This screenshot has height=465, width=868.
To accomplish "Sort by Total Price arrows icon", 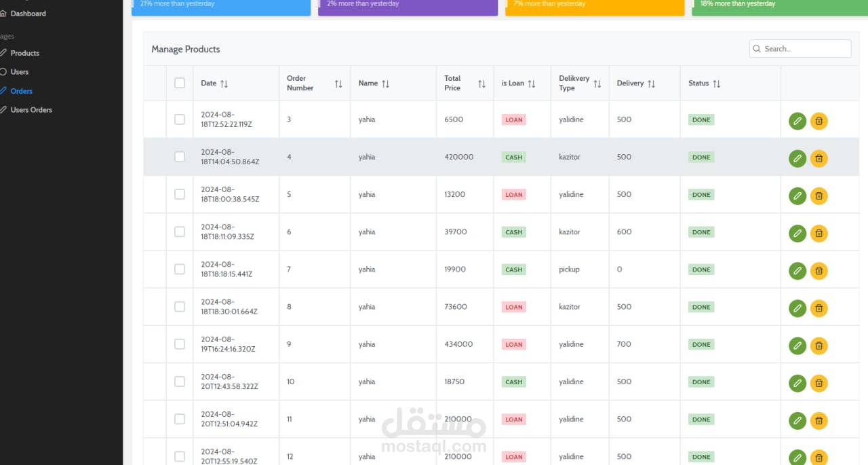I will (x=481, y=83).
